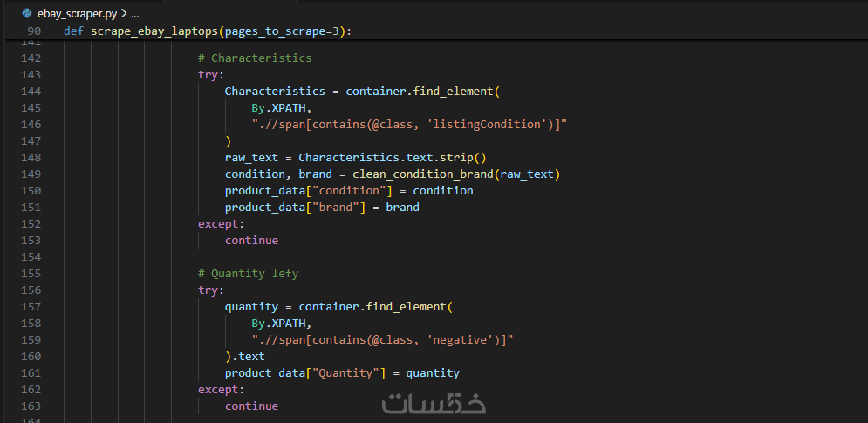
Task: Click product_data["Quantity"] assignment line
Action: (342, 373)
